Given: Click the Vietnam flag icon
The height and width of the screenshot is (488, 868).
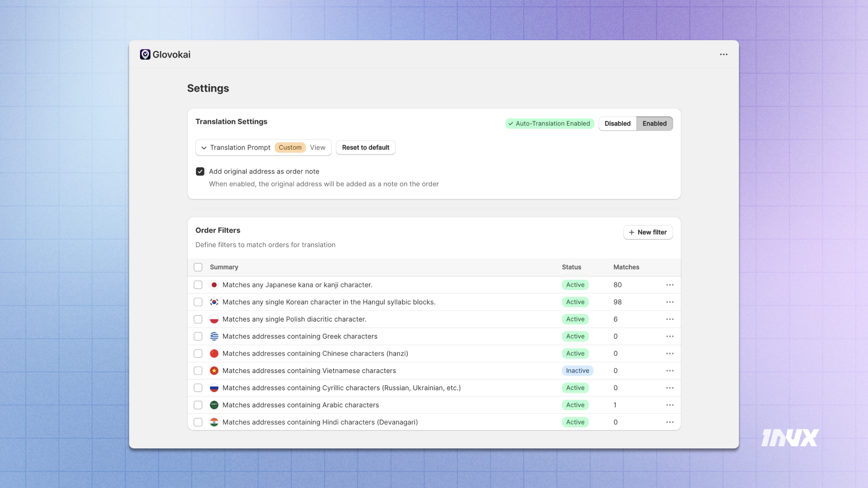Looking at the screenshot, I should click(214, 371).
